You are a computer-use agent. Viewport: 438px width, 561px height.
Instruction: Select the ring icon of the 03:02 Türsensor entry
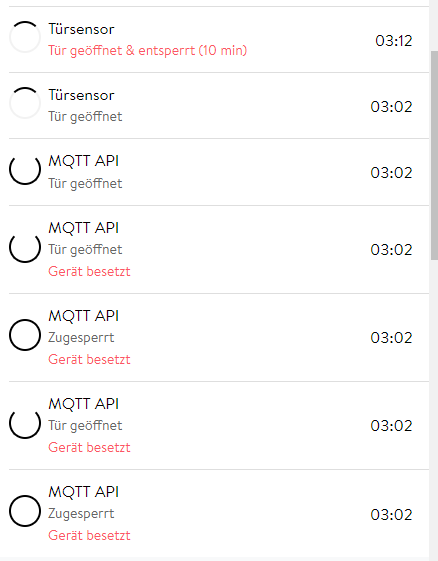25,103
